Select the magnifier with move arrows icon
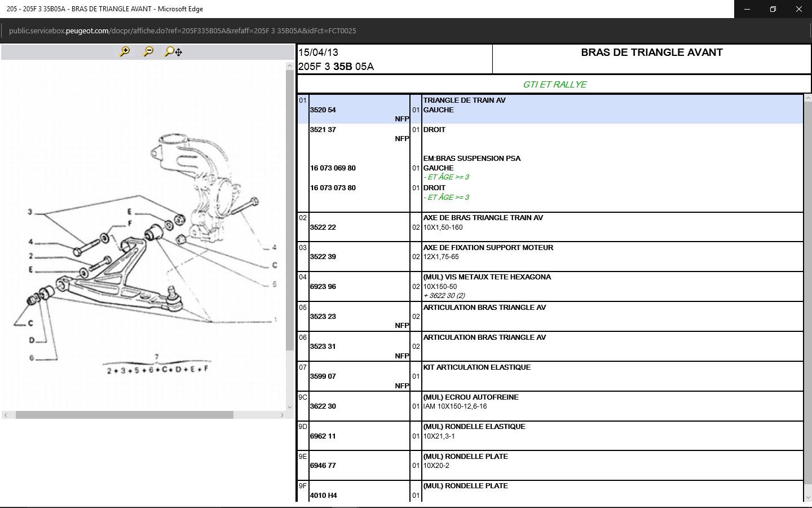The image size is (812, 508). click(x=173, y=52)
